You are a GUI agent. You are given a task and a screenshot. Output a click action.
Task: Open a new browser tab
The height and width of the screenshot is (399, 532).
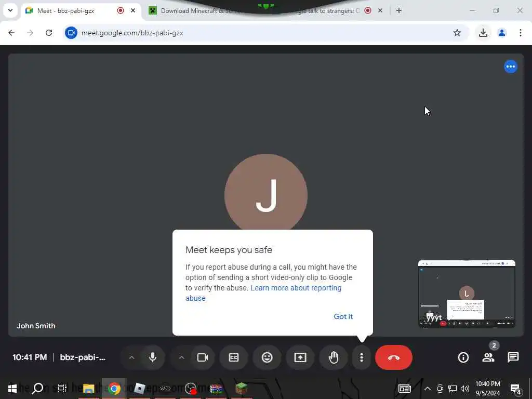(x=398, y=10)
